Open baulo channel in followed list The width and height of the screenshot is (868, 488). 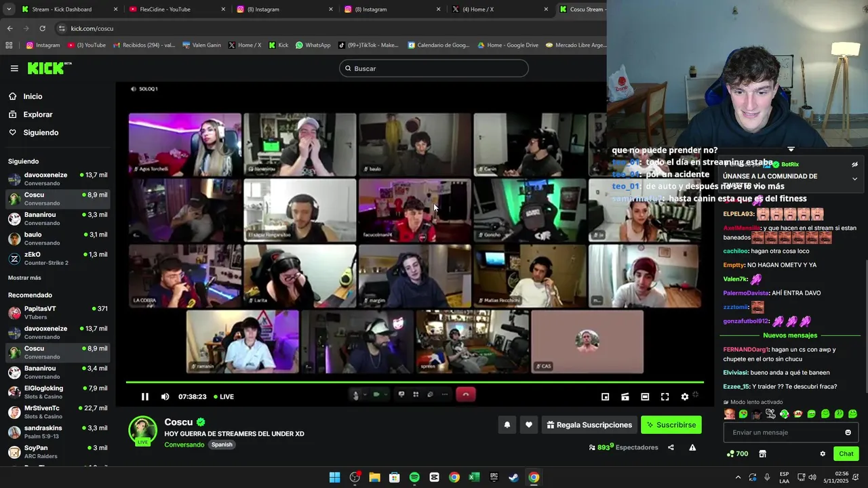(58, 239)
